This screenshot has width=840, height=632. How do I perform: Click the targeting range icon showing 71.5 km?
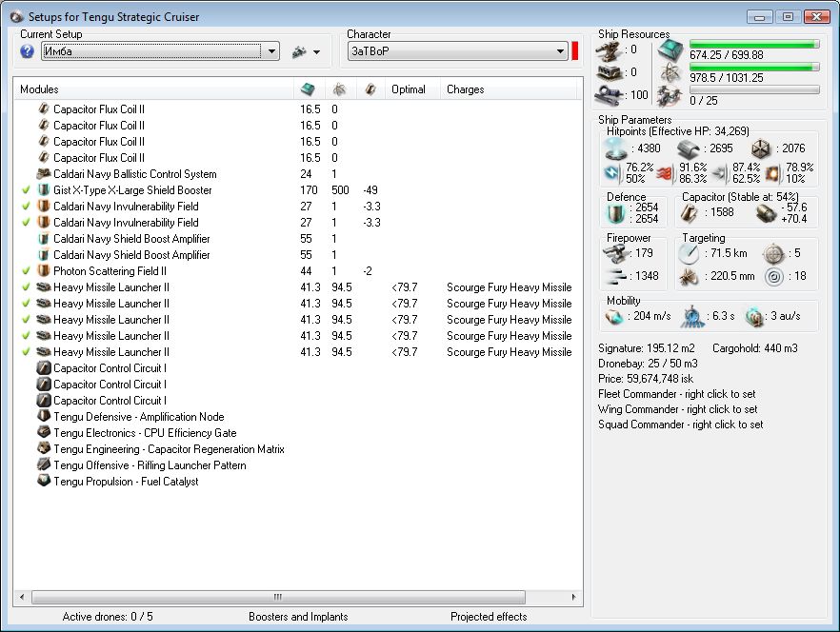(x=689, y=253)
